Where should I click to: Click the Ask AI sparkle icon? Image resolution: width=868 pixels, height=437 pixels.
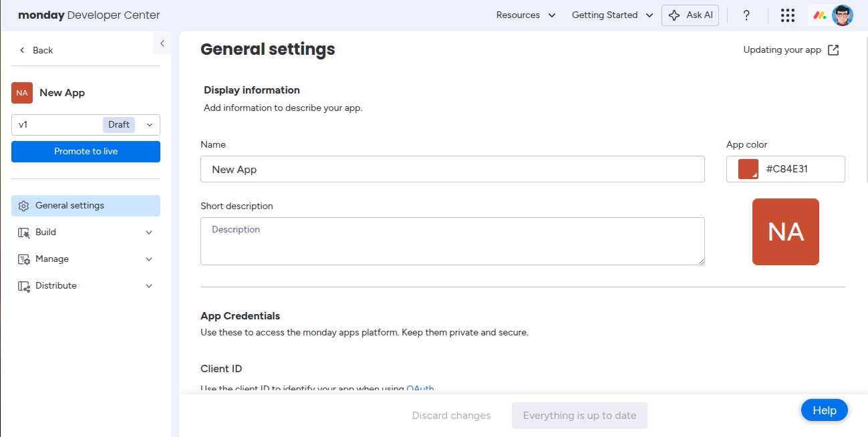tap(674, 15)
